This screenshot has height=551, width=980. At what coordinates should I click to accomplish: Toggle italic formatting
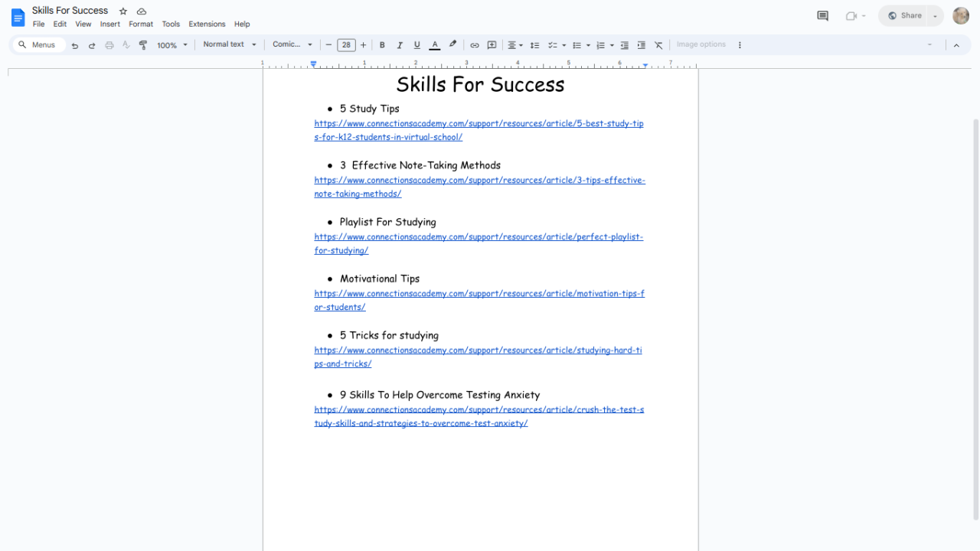[x=400, y=45]
